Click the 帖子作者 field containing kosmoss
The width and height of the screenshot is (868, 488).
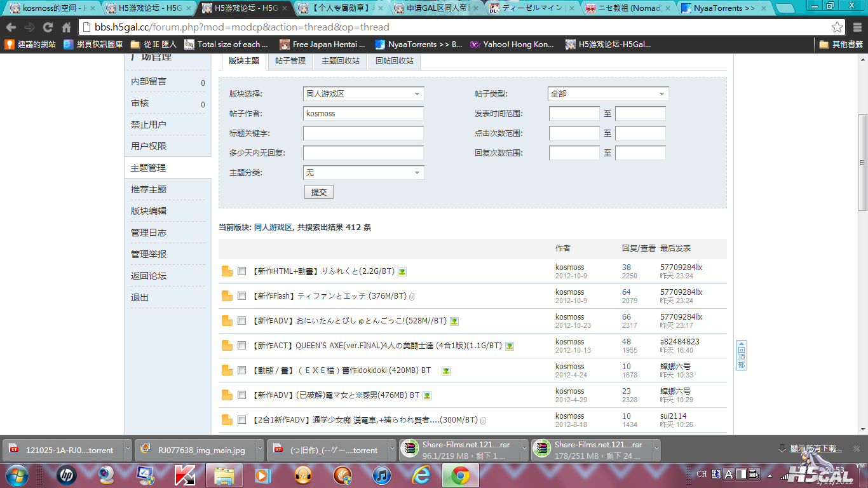(363, 114)
